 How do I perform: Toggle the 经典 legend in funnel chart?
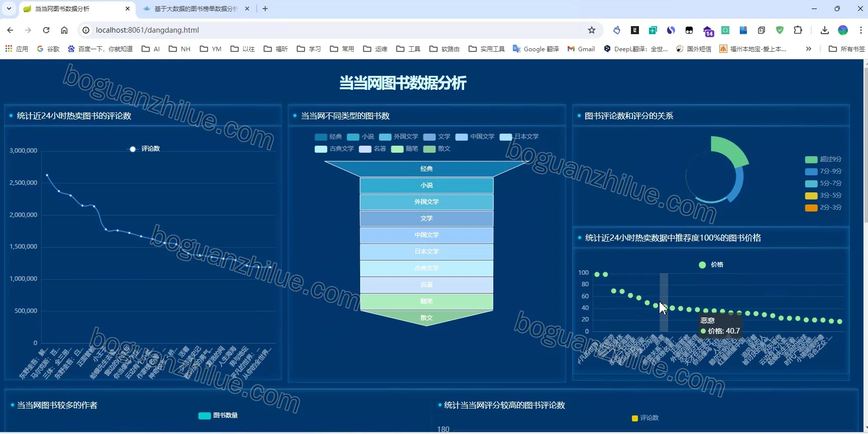coord(329,137)
